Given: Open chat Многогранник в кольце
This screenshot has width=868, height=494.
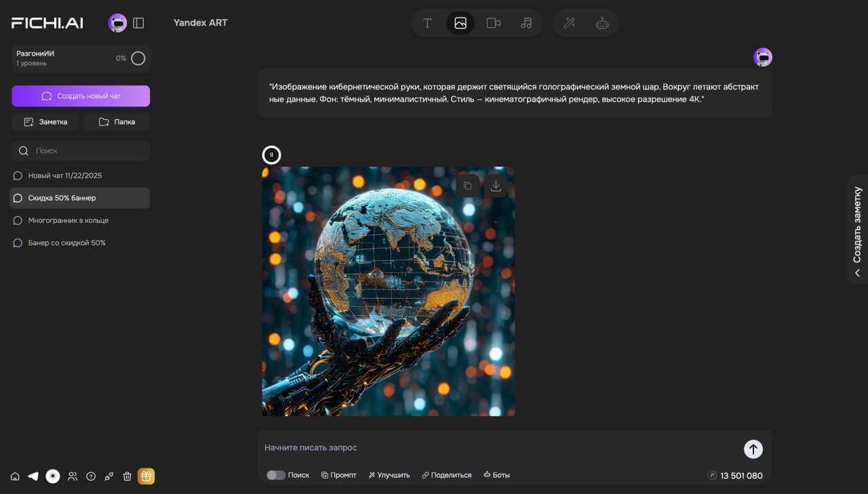Looking at the screenshot, I should (x=68, y=220).
